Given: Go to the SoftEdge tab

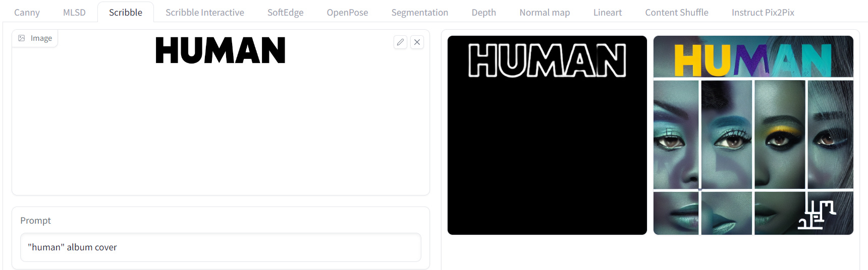Looking at the screenshot, I should click(286, 13).
